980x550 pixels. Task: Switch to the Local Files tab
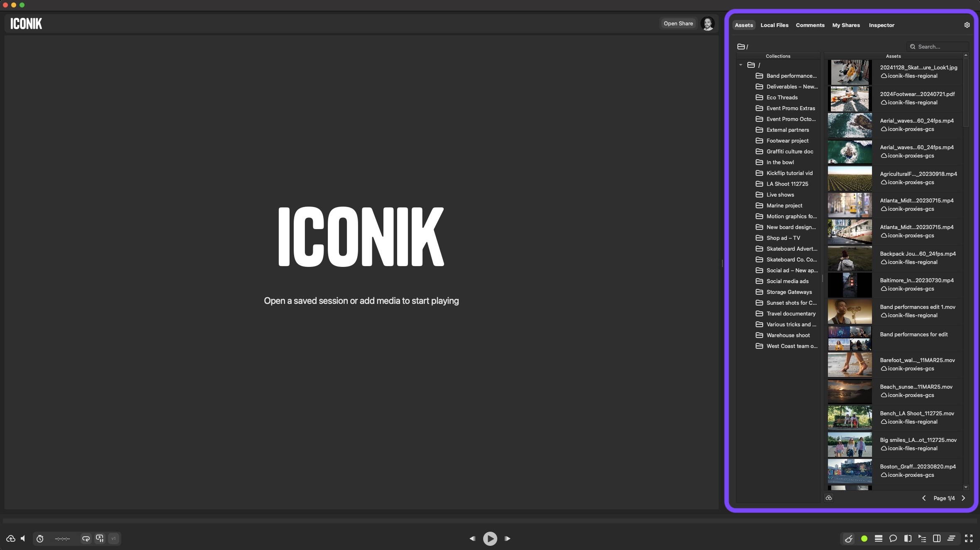774,25
